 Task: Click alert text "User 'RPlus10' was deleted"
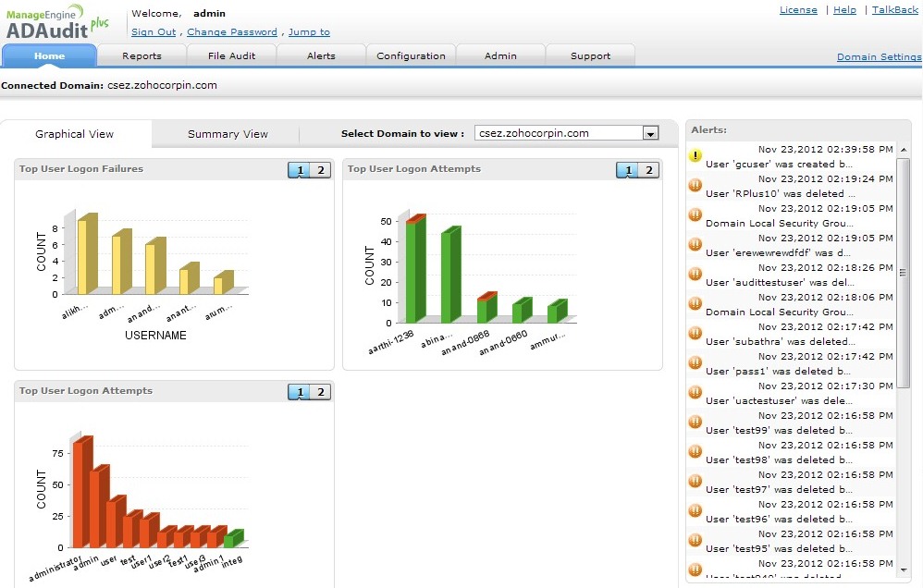[x=780, y=193]
